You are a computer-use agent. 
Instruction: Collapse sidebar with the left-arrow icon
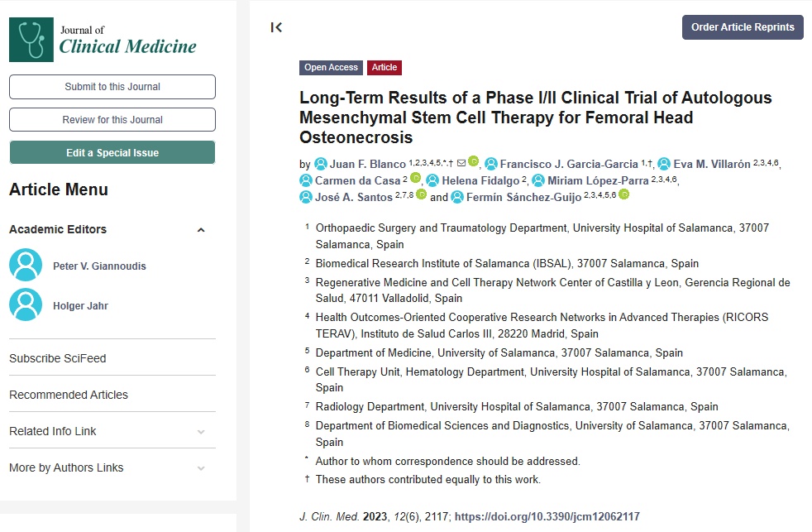(276, 27)
